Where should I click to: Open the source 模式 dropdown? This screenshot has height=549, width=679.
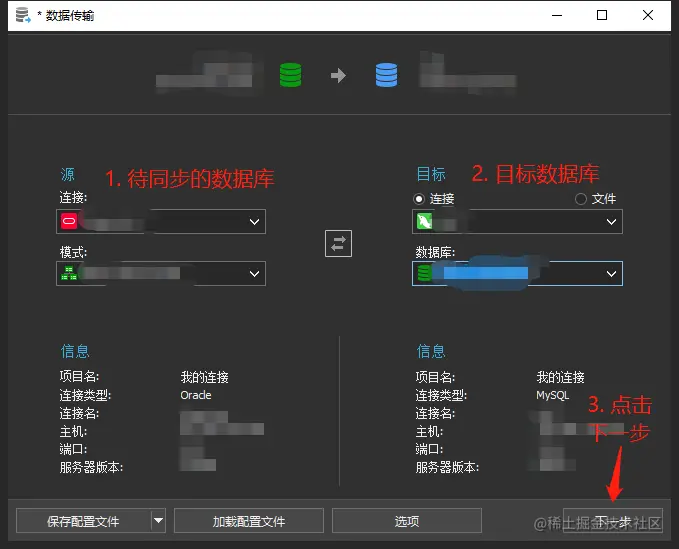click(254, 274)
